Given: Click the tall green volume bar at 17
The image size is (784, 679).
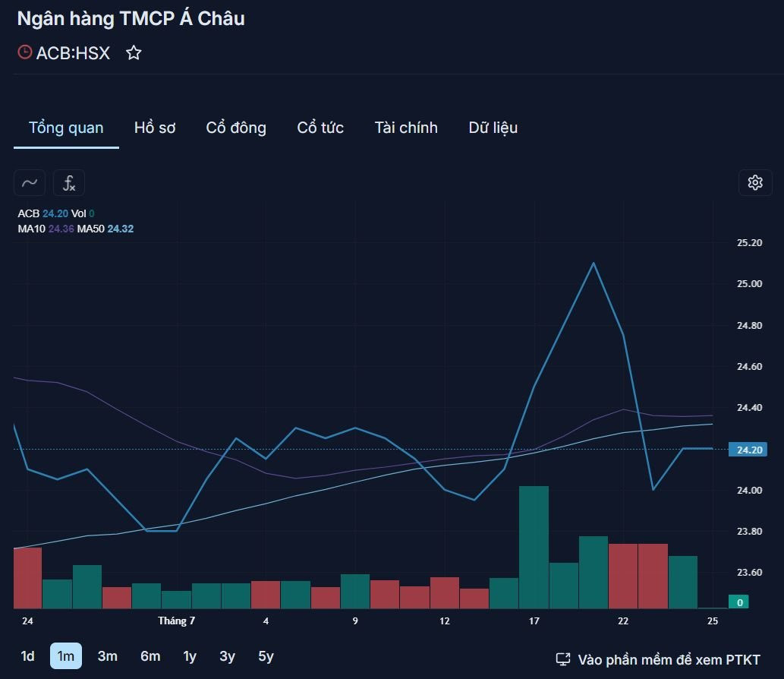Looking at the screenshot, I should [534, 547].
